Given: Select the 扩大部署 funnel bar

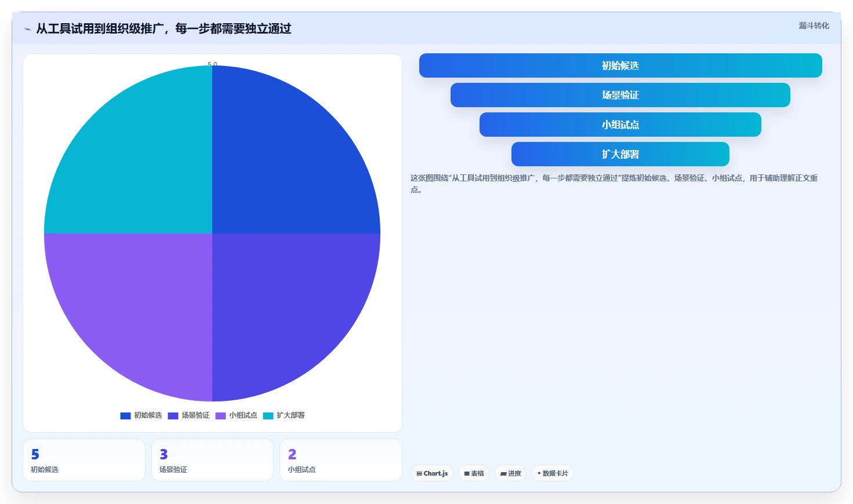Looking at the screenshot, I should point(620,154).
